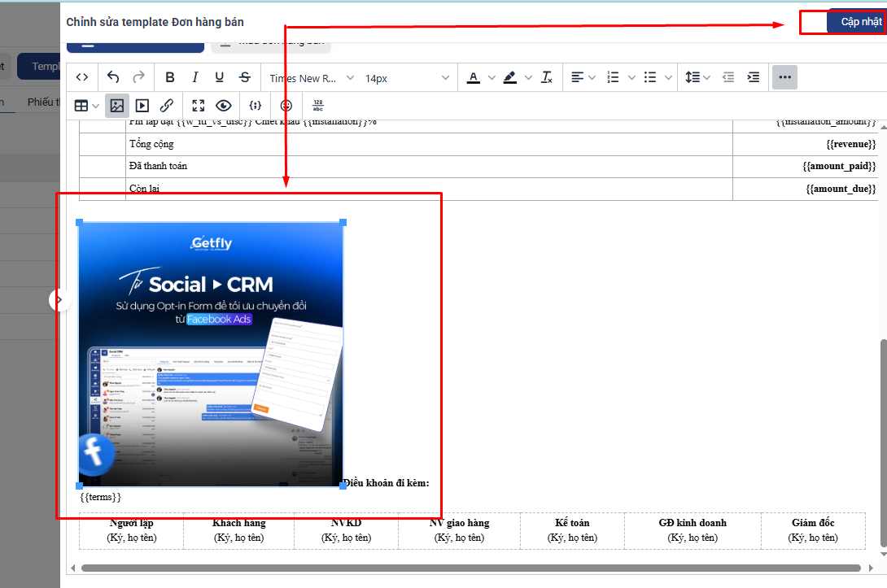Expand text color picker arrow
The height and width of the screenshot is (588, 887).
point(492,77)
